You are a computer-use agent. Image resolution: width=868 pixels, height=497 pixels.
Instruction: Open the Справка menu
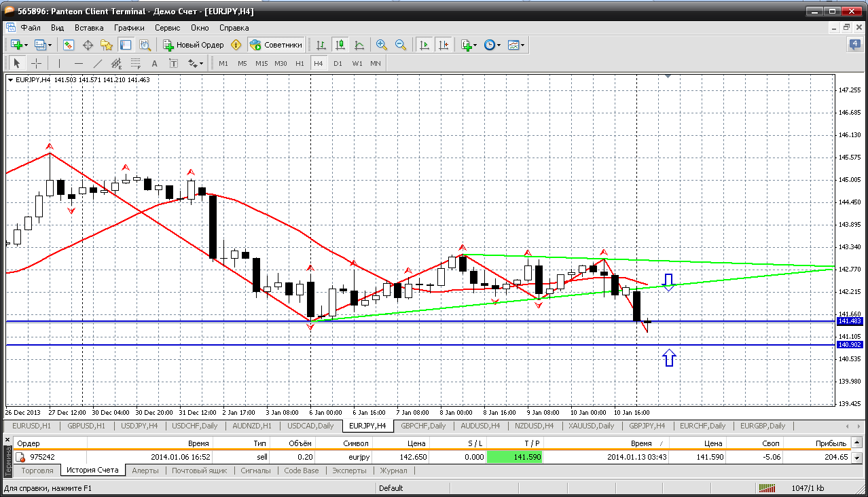point(234,28)
